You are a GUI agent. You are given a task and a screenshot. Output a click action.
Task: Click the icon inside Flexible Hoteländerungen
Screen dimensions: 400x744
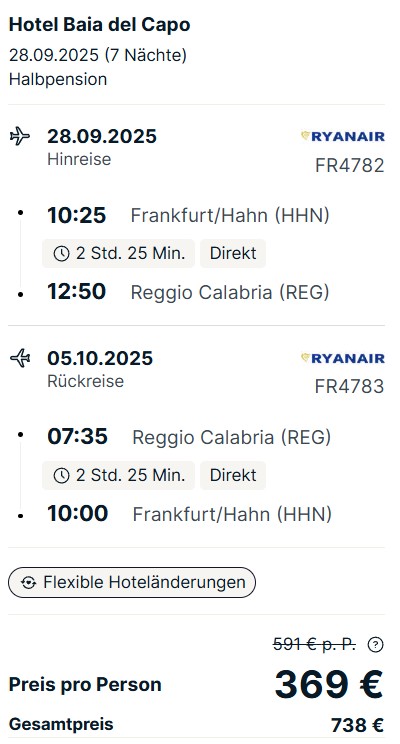point(28,583)
